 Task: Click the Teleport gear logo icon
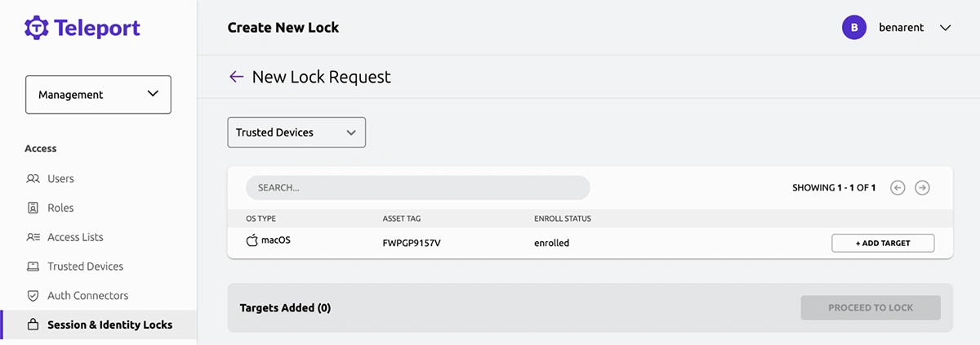click(x=36, y=28)
